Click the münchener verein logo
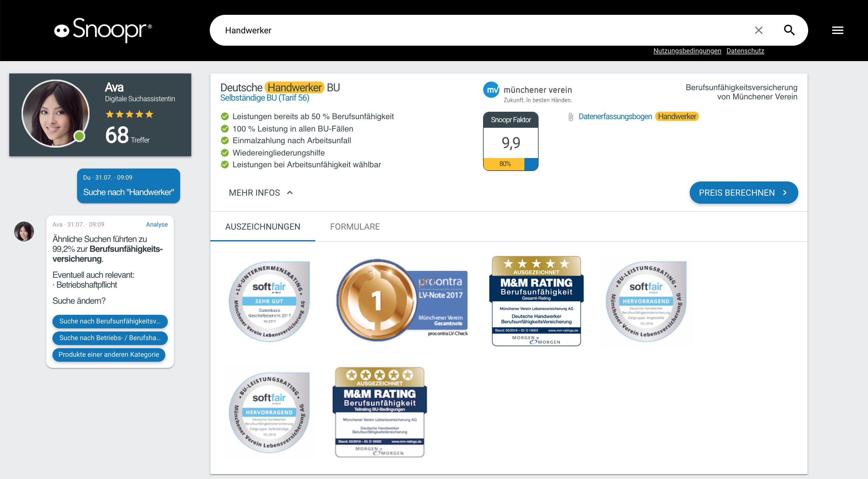Screen dimensions: 868x479 (528, 92)
